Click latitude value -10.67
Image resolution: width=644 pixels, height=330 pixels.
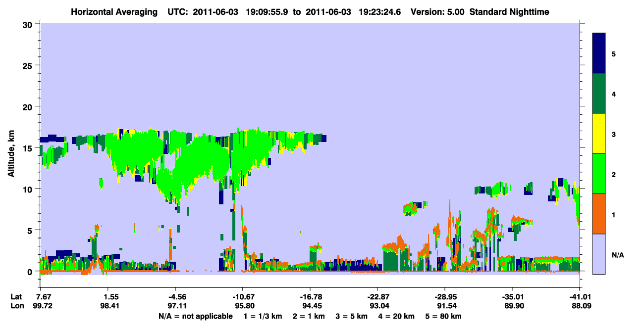(243, 297)
